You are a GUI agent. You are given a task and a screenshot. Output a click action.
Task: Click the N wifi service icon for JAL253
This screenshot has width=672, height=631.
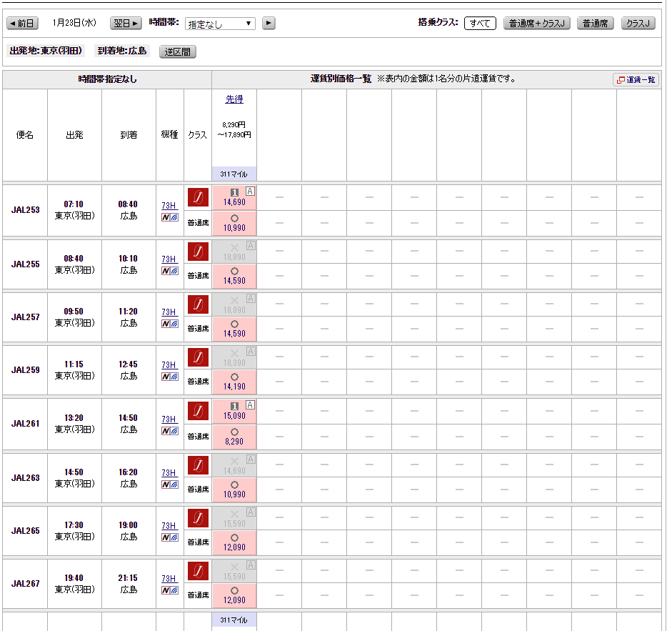[170, 217]
